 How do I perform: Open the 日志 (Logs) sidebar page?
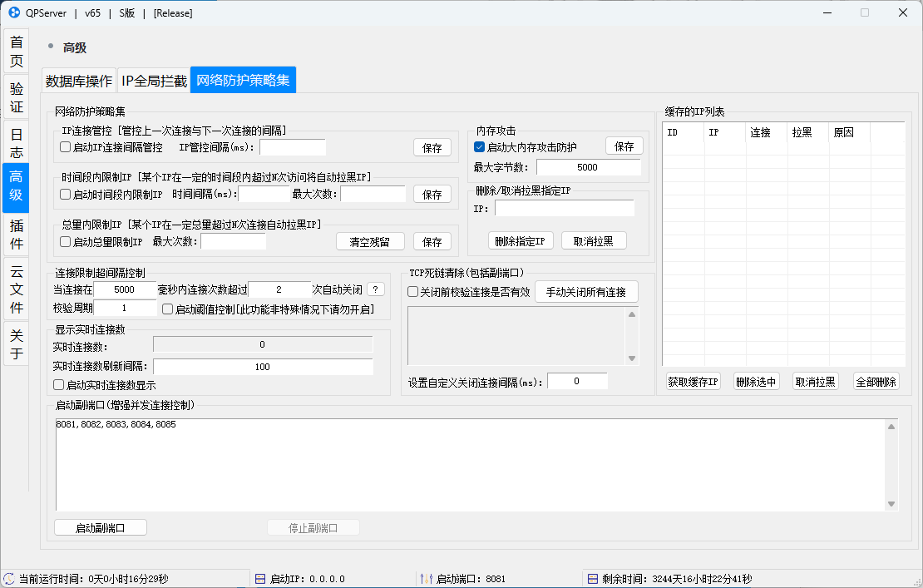tap(16, 141)
